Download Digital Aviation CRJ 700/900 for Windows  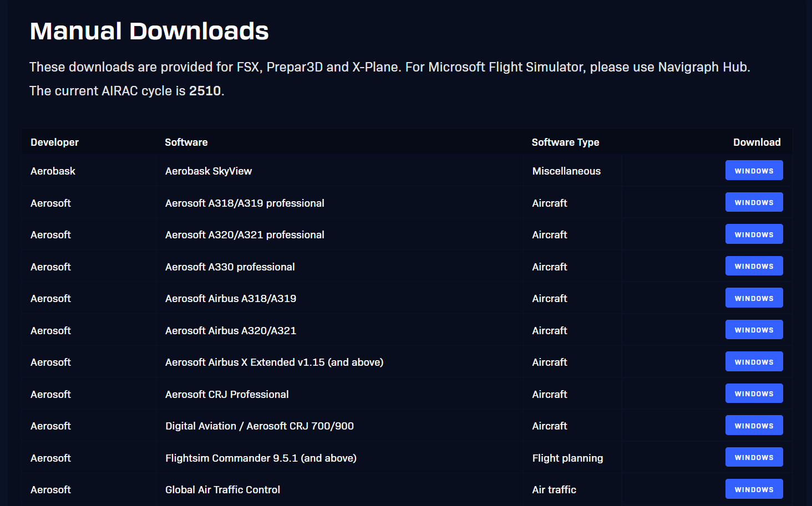[x=754, y=426]
